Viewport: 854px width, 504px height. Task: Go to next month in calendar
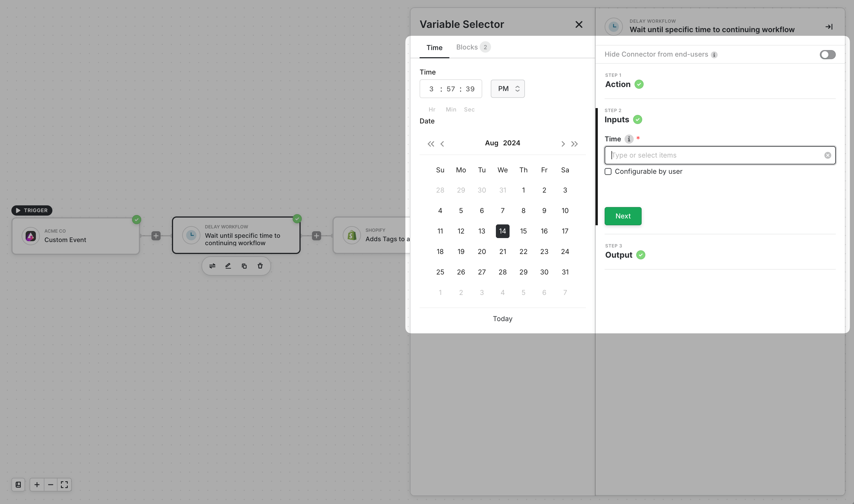[563, 144]
